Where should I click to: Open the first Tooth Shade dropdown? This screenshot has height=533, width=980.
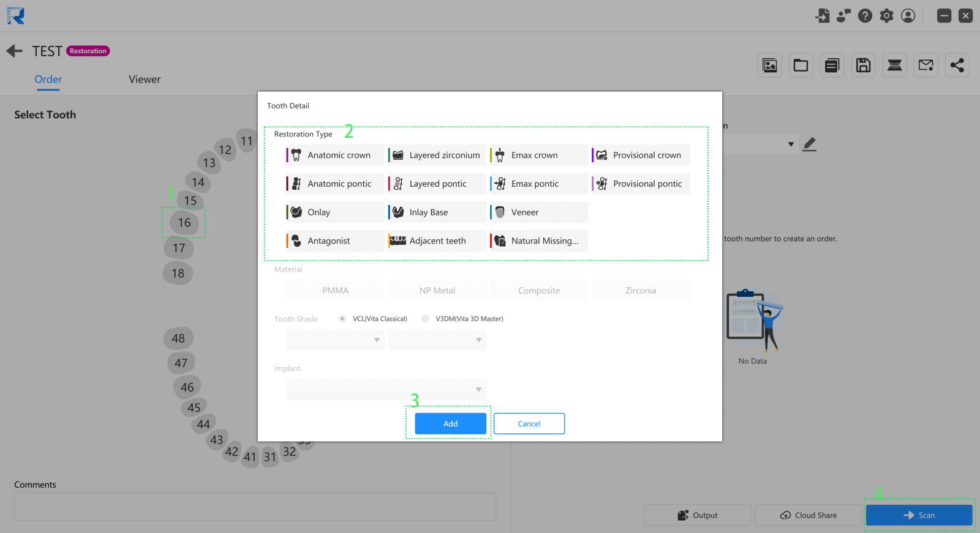coord(335,340)
